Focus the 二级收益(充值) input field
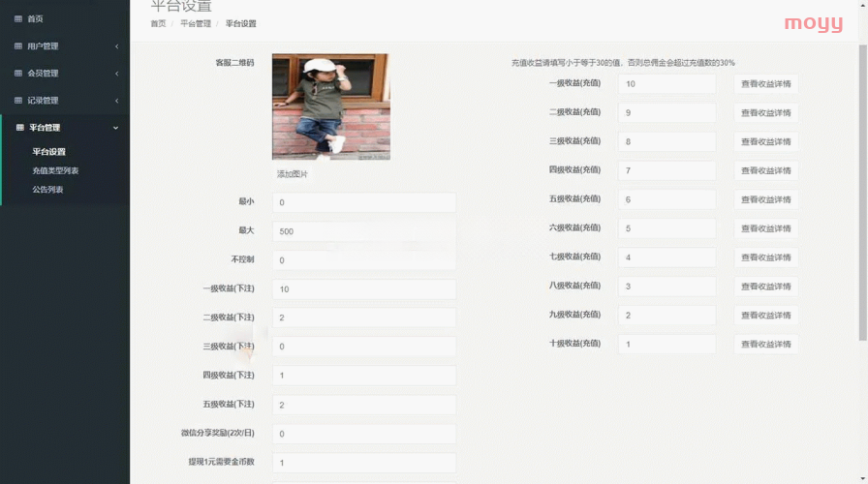868x484 pixels. (666, 113)
